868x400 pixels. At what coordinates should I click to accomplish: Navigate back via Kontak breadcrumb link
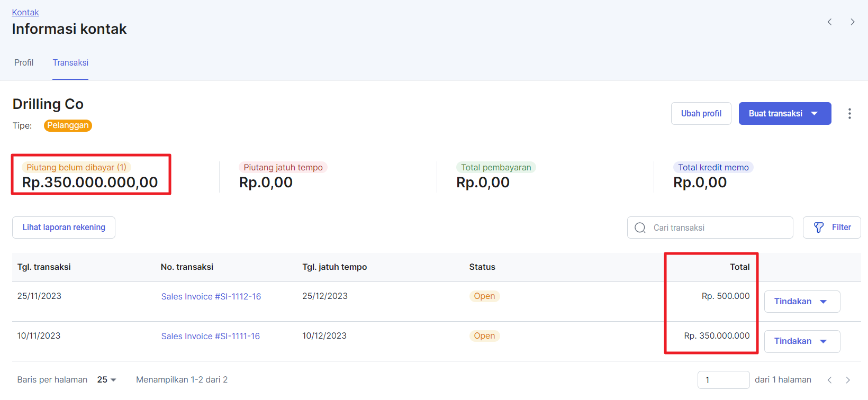tap(25, 12)
